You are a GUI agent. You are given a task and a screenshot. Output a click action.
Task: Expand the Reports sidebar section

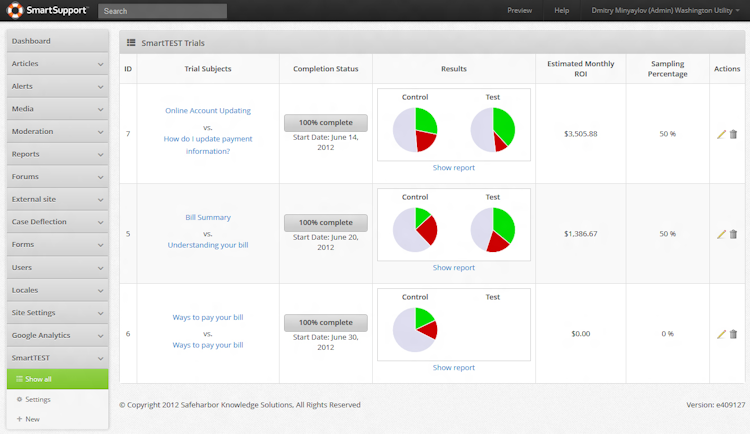click(x=57, y=154)
